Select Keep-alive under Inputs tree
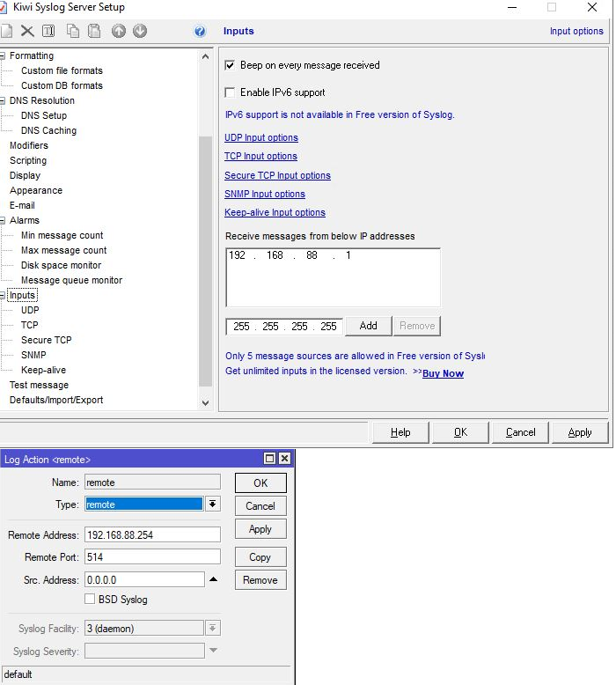The width and height of the screenshot is (616, 685). coord(43,370)
